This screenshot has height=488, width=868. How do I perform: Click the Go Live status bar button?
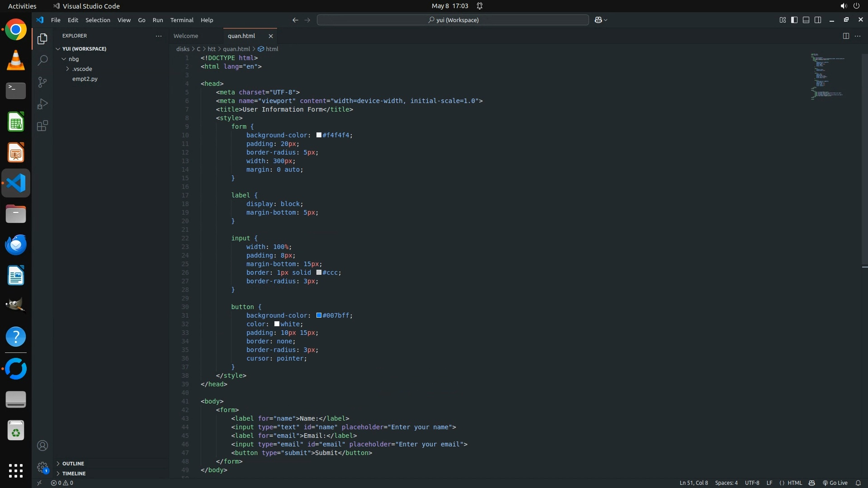(x=835, y=483)
